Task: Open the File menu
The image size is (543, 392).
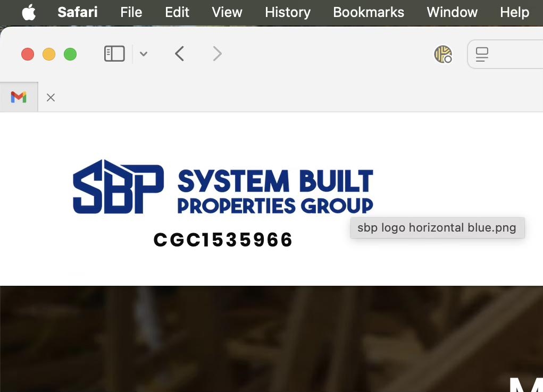Action: pos(131,12)
